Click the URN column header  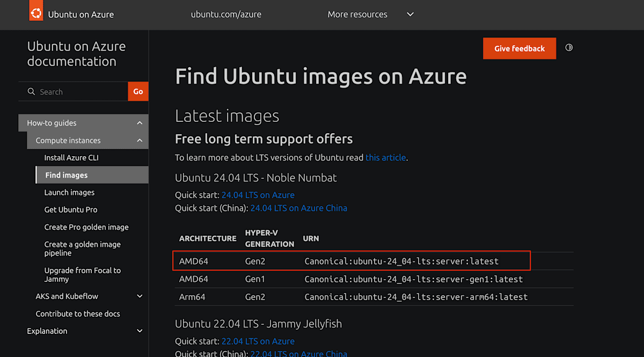(311, 238)
